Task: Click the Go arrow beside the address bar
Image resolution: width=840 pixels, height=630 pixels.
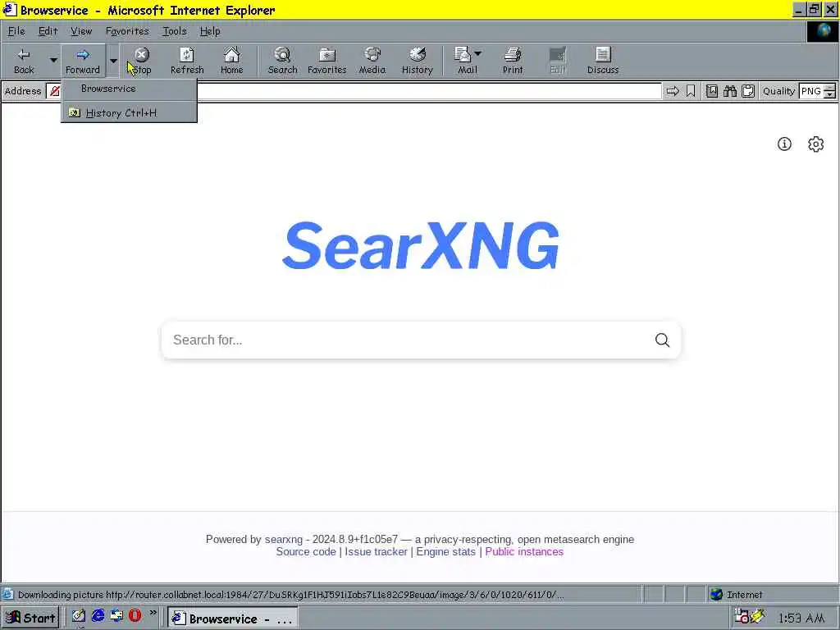Action: point(673,91)
